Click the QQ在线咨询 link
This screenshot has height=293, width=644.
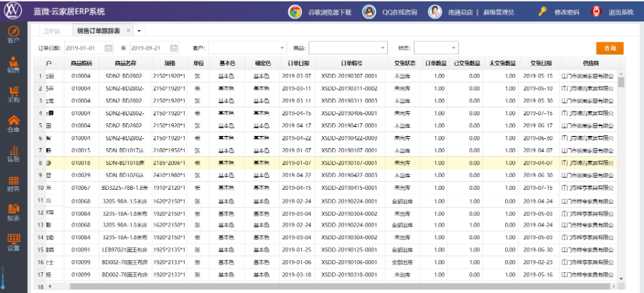(x=399, y=12)
